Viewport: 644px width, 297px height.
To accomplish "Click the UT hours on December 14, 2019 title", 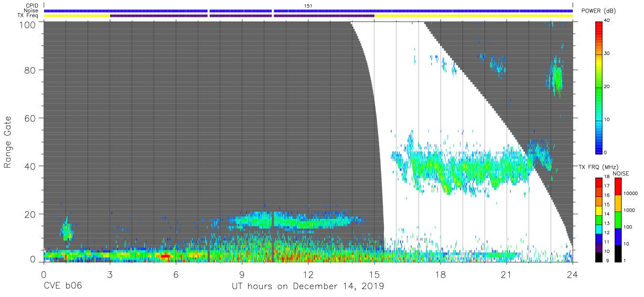I will coord(308,287).
